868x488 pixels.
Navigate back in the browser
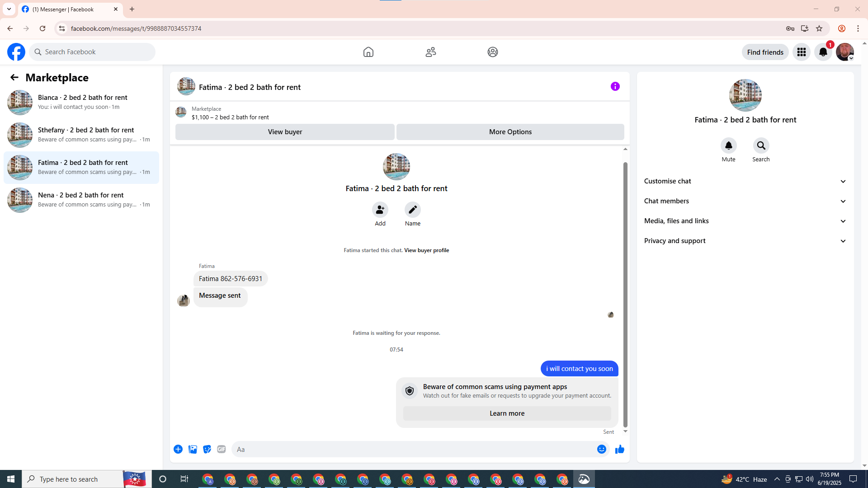pos(10,28)
